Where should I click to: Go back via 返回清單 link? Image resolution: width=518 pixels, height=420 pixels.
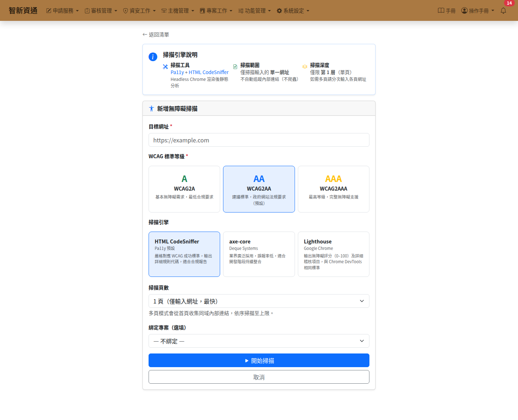(x=156, y=35)
